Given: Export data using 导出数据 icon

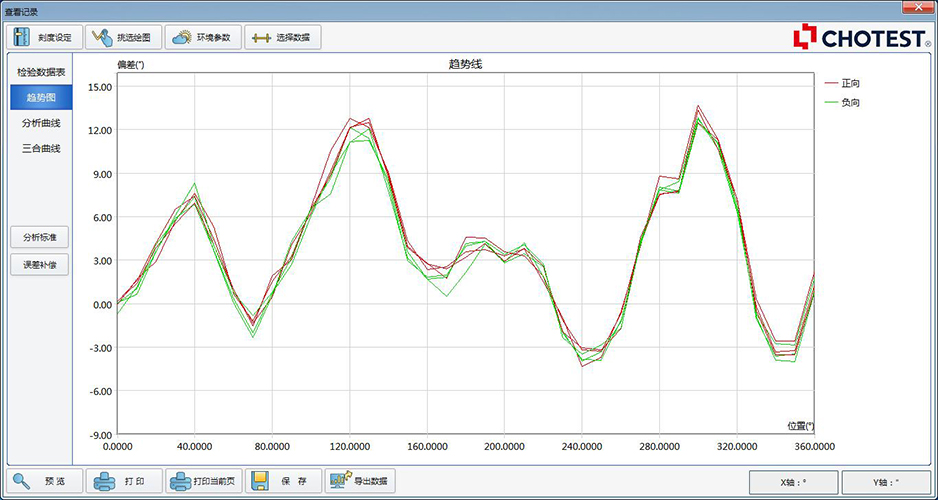Looking at the screenshot, I should (362, 481).
